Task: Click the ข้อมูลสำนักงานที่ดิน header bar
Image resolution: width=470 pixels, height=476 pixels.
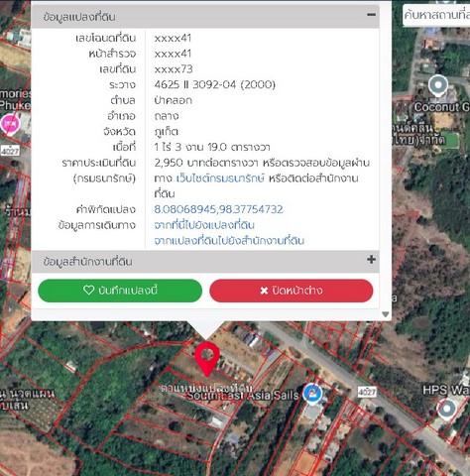Action: pos(205,262)
